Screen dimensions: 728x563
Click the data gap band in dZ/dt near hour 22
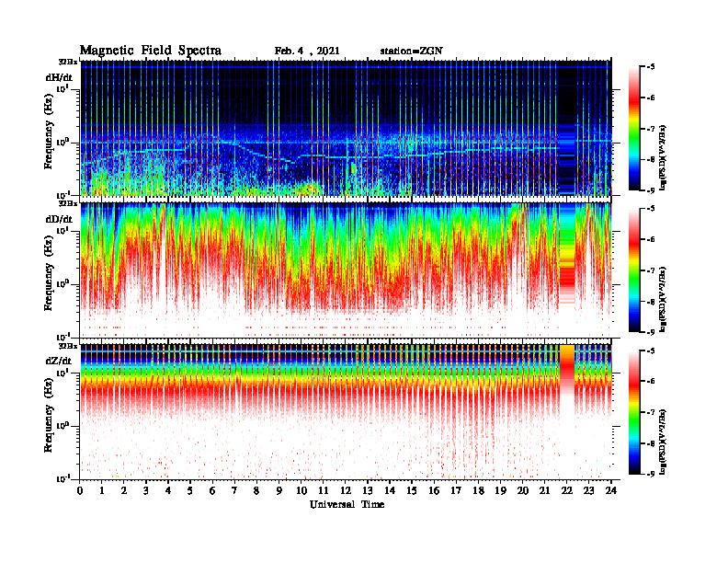coord(567,411)
